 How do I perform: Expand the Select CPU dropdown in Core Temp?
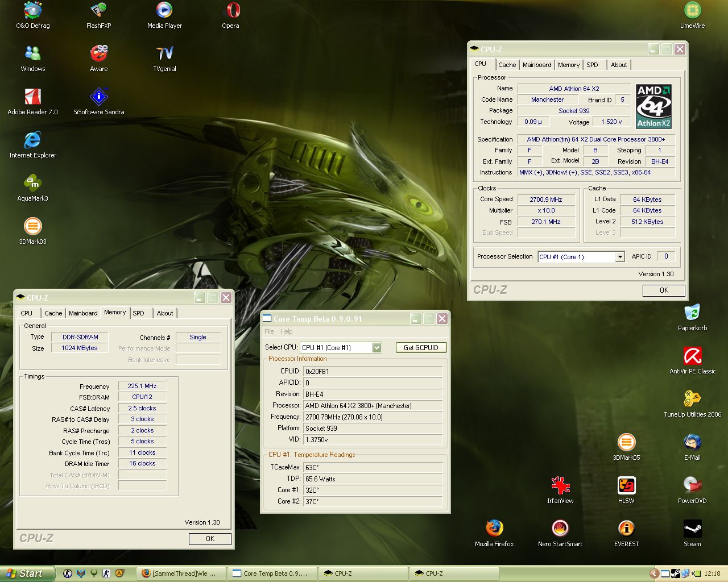[x=377, y=347]
